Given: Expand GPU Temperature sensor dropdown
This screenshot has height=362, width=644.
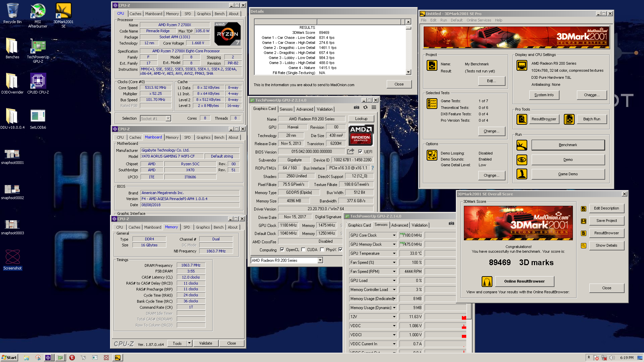Looking at the screenshot, I should click(x=394, y=253).
